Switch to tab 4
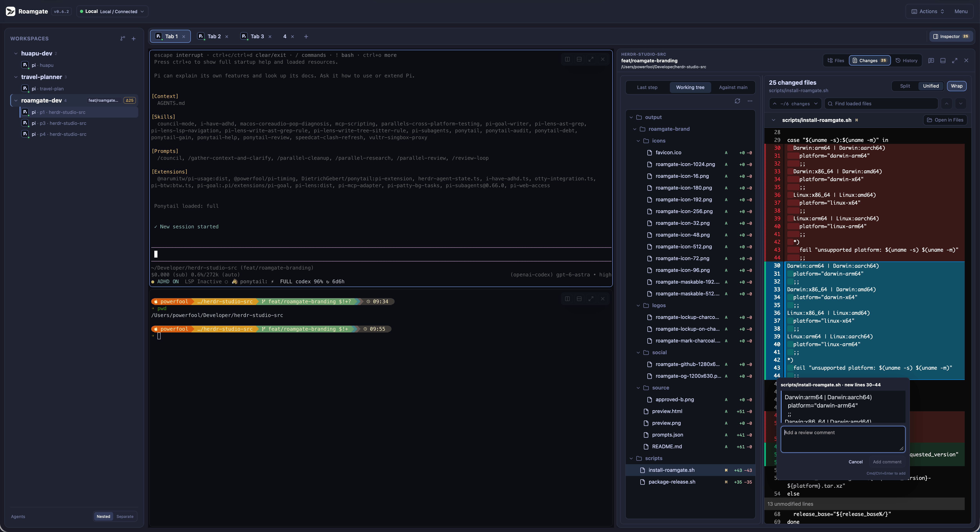The image size is (980, 532). click(285, 36)
